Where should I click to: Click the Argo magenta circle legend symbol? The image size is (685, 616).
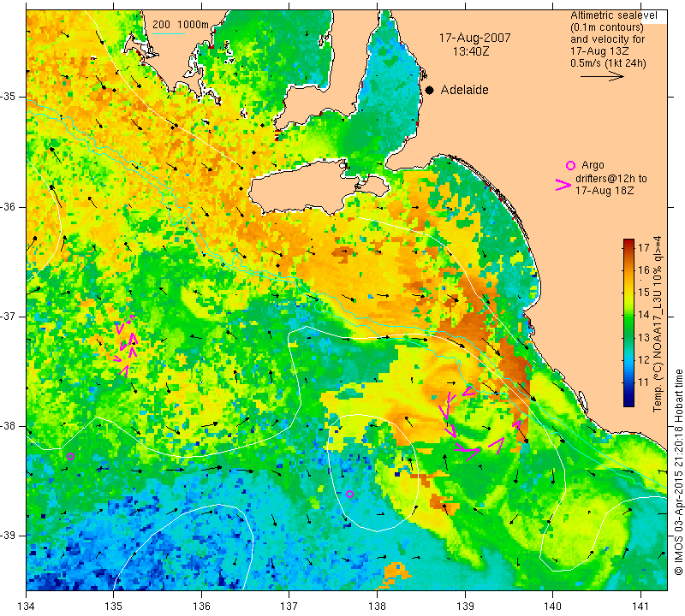click(x=570, y=165)
